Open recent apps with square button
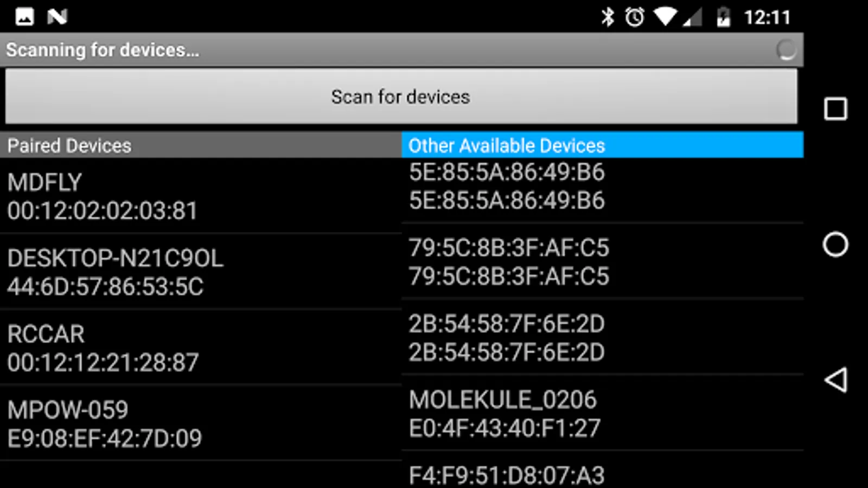The width and height of the screenshot is (868, 488). [x=835, y=109]
